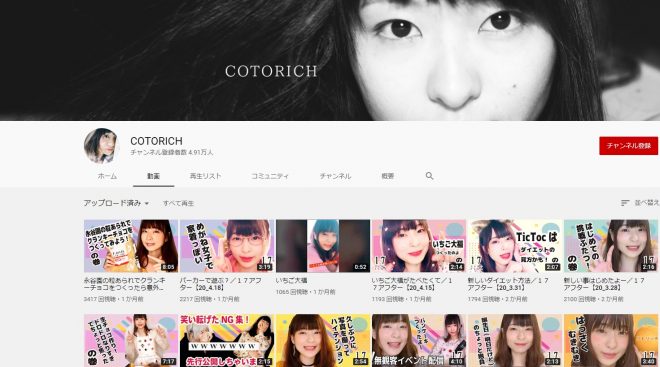Open the 概要 tab
This screenshot has height=367, width=660.
pyautogui.click(x=388, y=176)
